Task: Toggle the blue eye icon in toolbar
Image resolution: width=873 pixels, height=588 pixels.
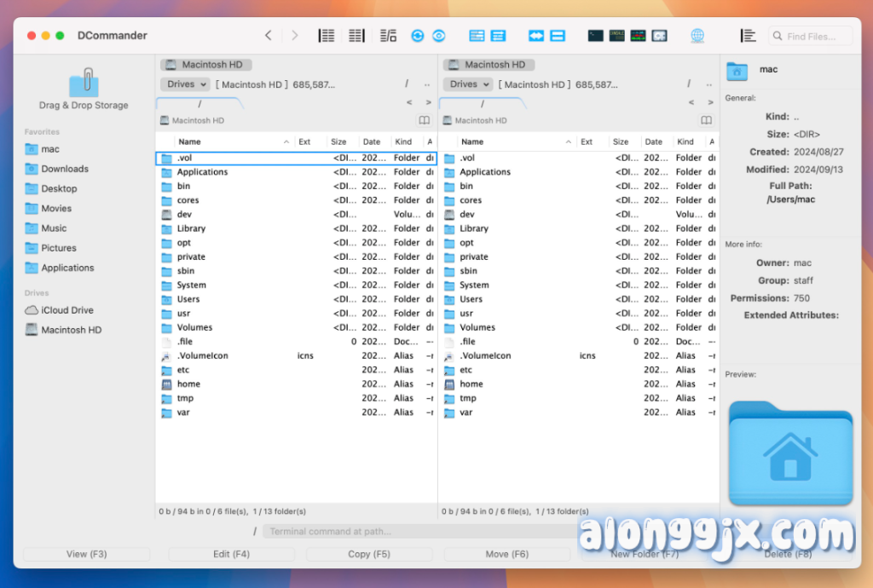Action: point(439,36)
